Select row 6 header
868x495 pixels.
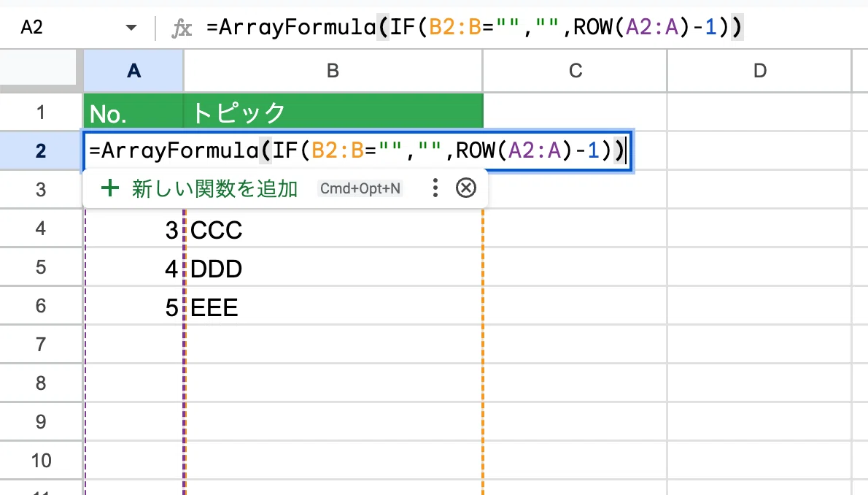tap(41, 305)
